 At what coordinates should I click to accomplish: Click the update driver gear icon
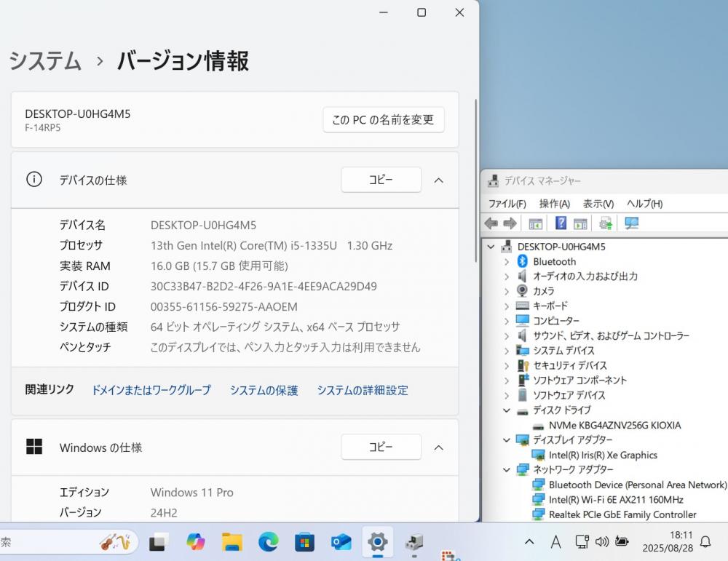point(606,223)
